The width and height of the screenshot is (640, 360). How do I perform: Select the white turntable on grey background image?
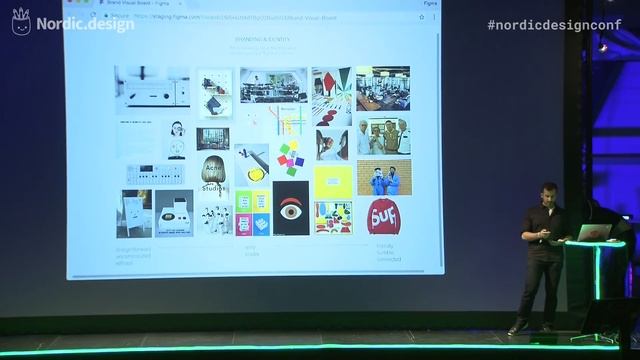click(x=174, y=213)
